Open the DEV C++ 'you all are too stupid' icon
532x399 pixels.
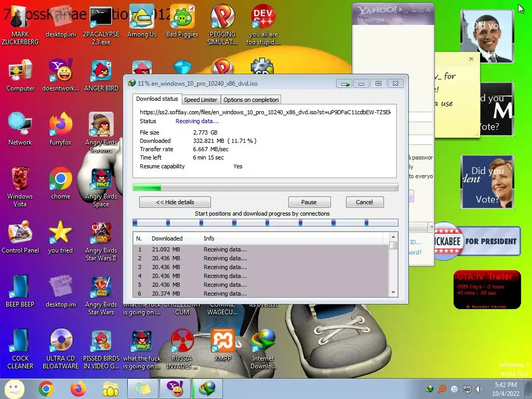[263, 25]
